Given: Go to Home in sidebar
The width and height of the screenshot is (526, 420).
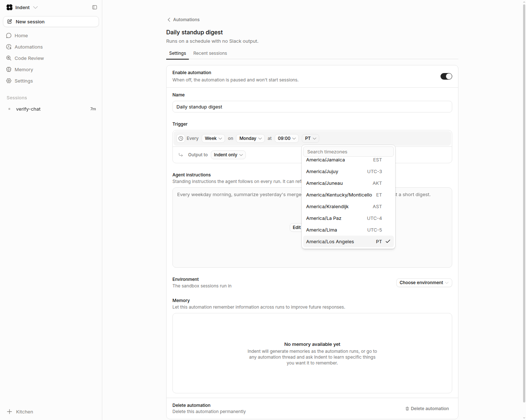Looking at the screenshot, I should [x=51, y=35].
